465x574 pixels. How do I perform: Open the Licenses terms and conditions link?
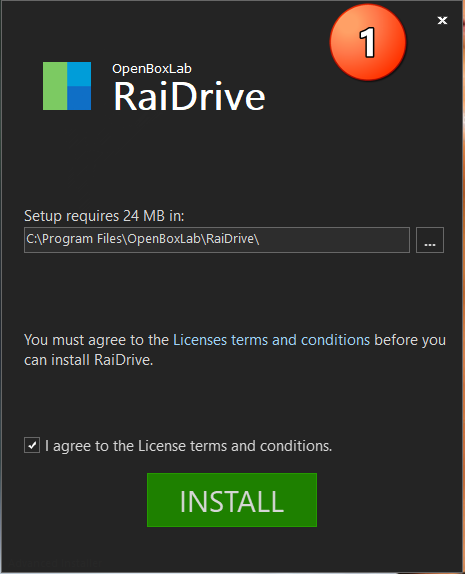[271, 340]
